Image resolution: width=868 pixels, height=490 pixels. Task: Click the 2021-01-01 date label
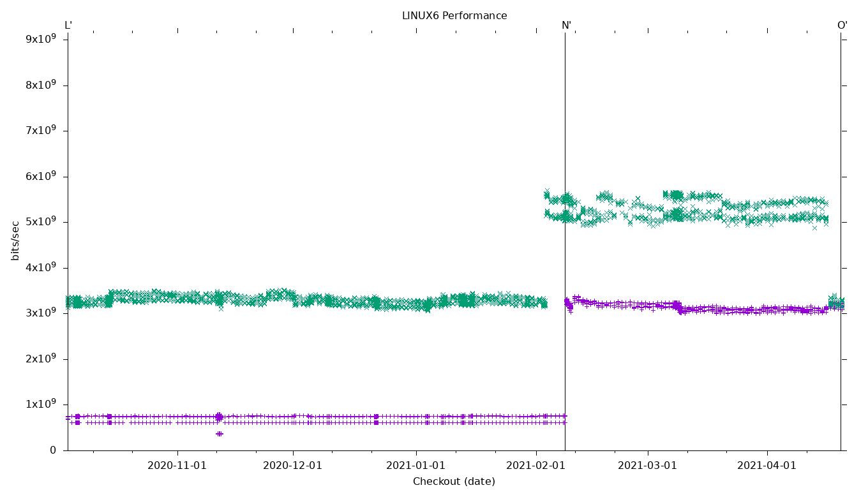(416, 466)
